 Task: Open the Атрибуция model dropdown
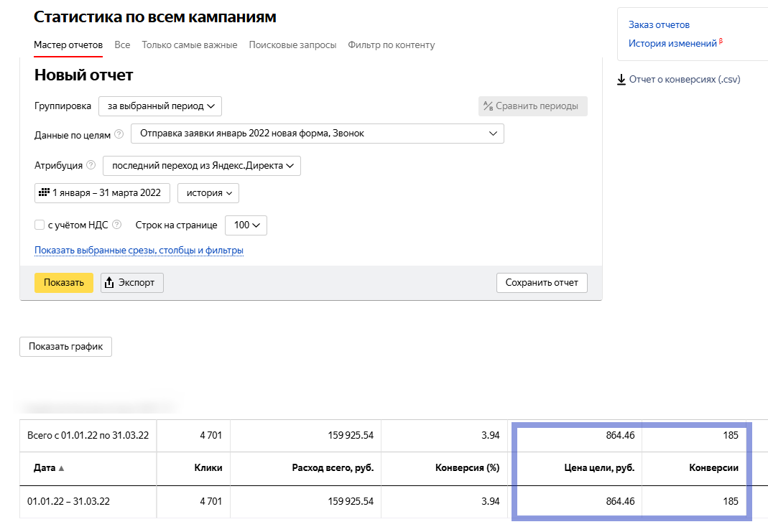(201, 166)
